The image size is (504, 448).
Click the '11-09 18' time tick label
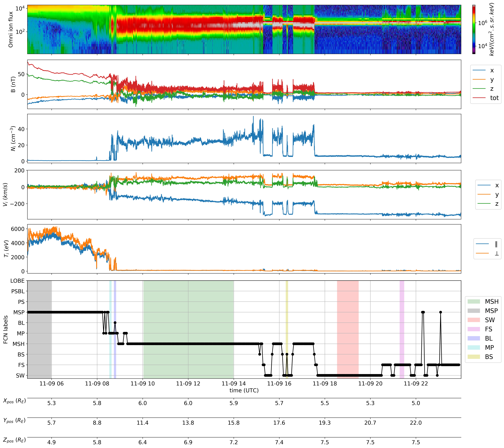point(325,384)
